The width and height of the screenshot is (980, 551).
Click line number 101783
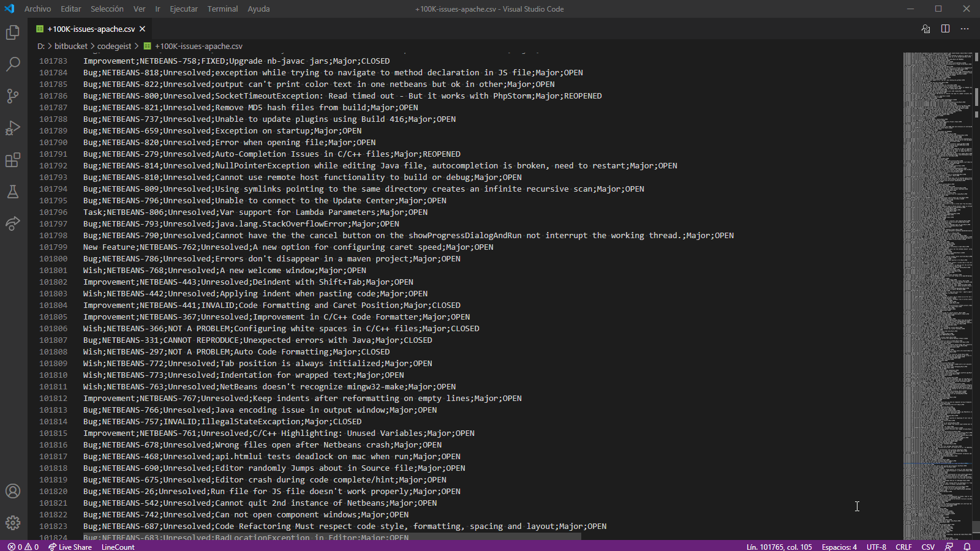tap(53, 61)
